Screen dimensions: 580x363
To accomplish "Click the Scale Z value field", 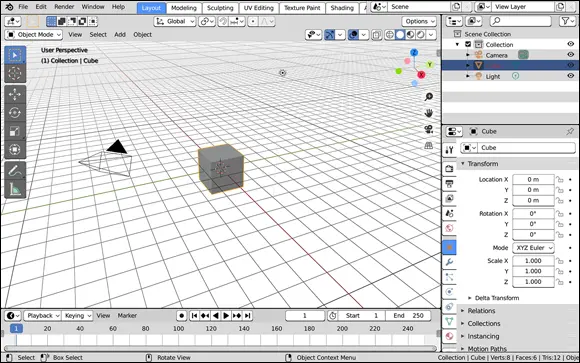I will 533,282.
